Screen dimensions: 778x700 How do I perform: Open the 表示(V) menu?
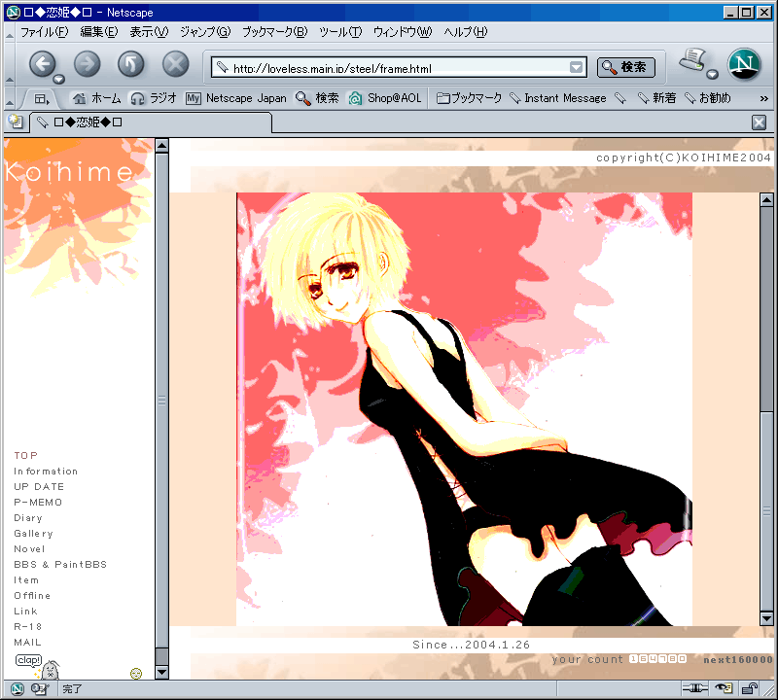(149, 32)
